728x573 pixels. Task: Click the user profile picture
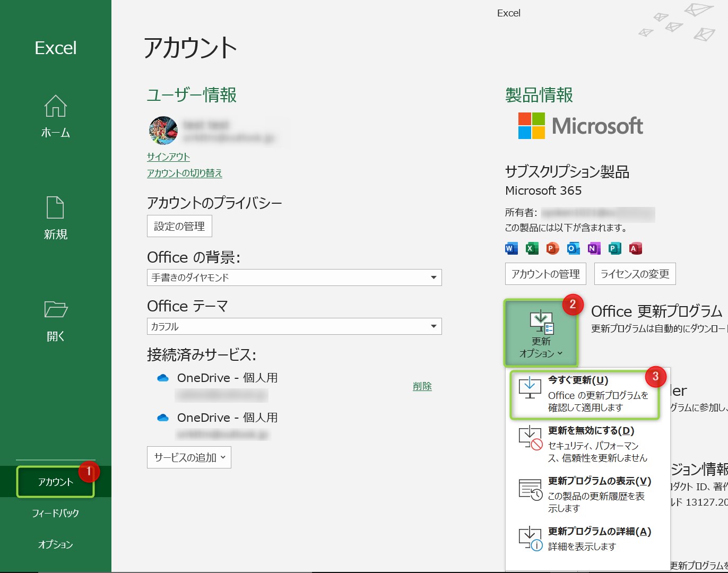point(163,131)
